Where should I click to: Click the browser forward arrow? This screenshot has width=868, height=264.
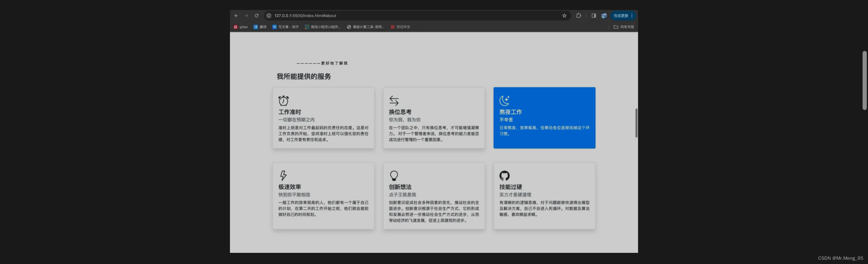(x=246, y=16)
